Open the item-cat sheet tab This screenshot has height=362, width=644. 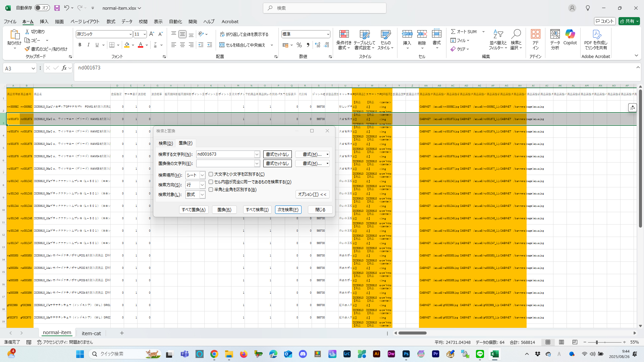tap(91, 333)
